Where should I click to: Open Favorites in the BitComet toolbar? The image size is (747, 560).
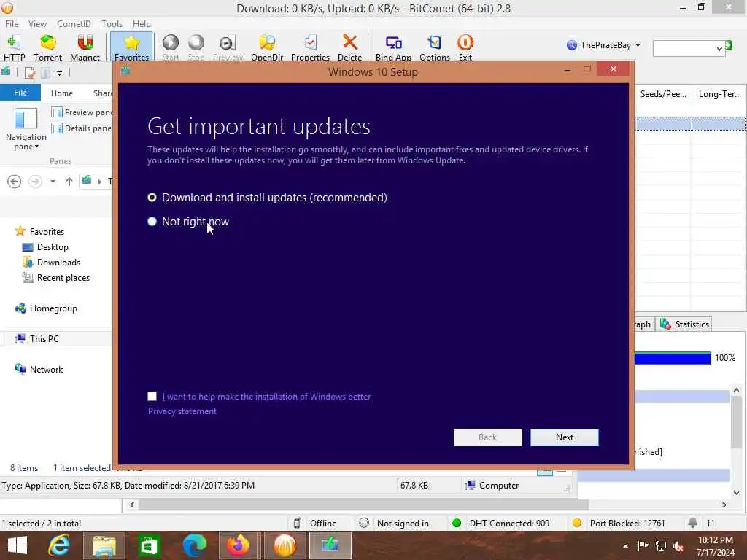131,47
